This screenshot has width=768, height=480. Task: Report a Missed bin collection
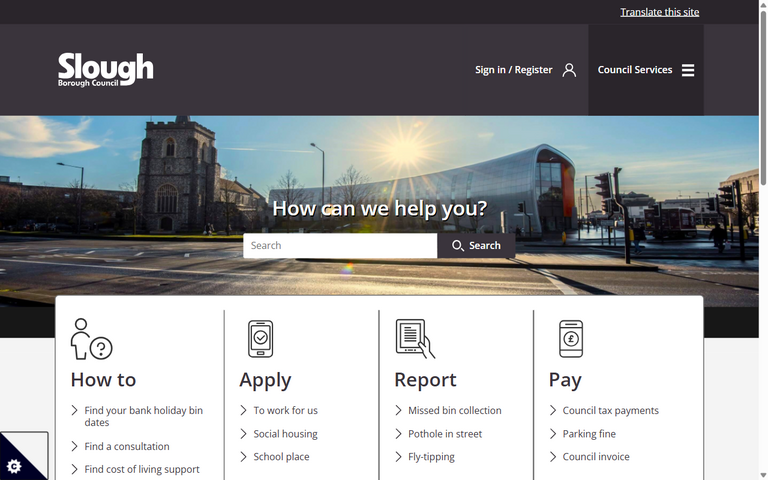454,411
